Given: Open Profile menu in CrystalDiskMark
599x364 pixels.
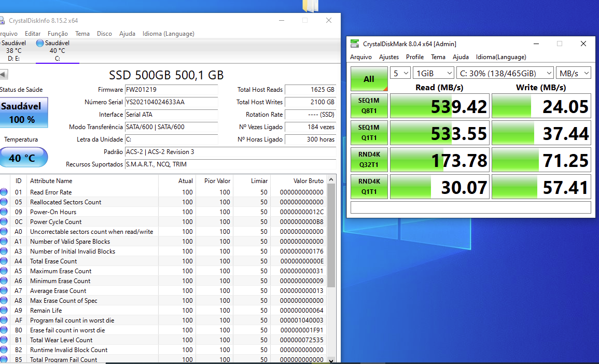Looking at the screenshot, I should coord(415,57).
